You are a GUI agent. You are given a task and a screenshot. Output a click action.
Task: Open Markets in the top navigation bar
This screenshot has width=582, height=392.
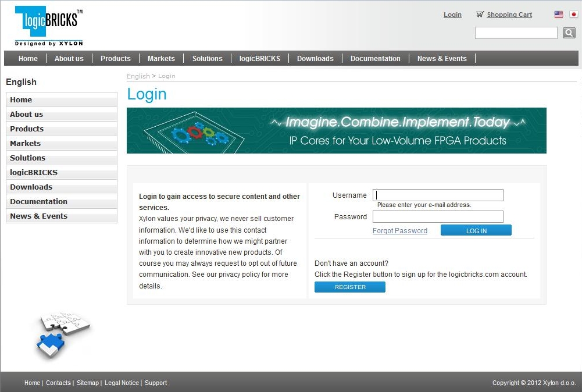click(x=161, y=58)
